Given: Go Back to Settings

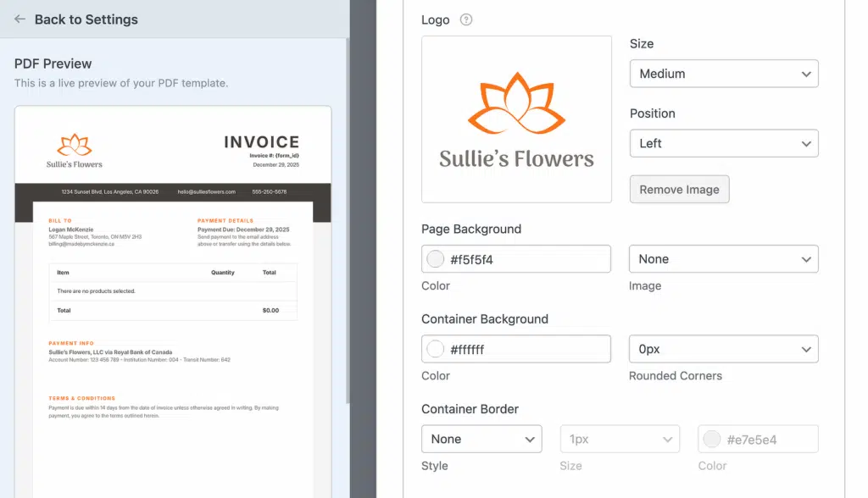Looking at the screenshot, I should pyautogui.click(x=86, y=19).
